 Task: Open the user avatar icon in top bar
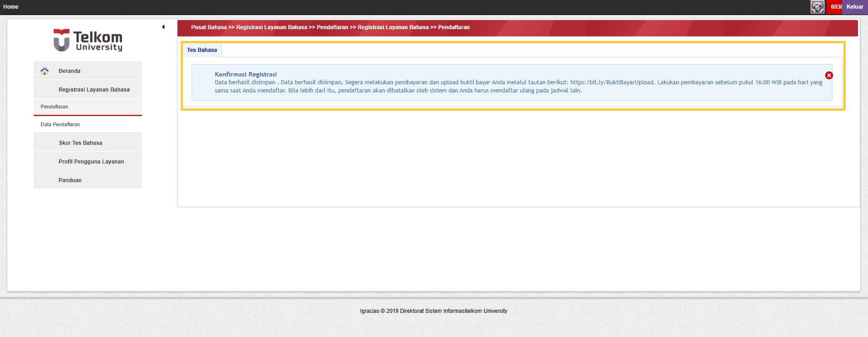click(817, 7)
